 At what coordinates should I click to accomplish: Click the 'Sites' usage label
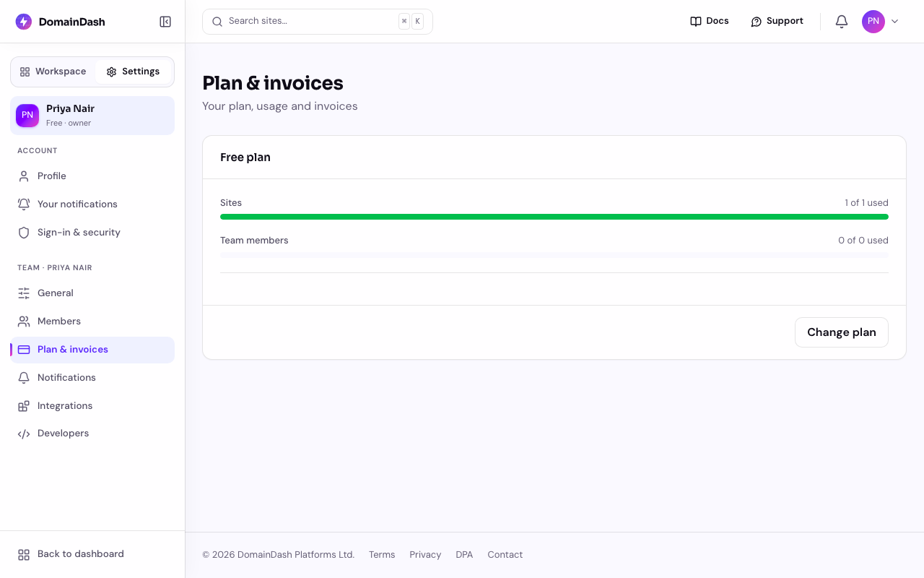point(231,203)
